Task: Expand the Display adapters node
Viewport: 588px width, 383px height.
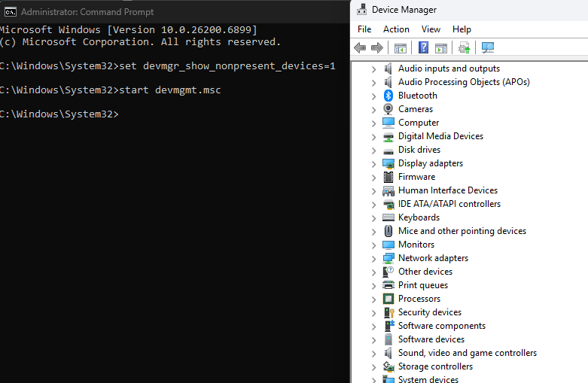Action: point(374,163)
